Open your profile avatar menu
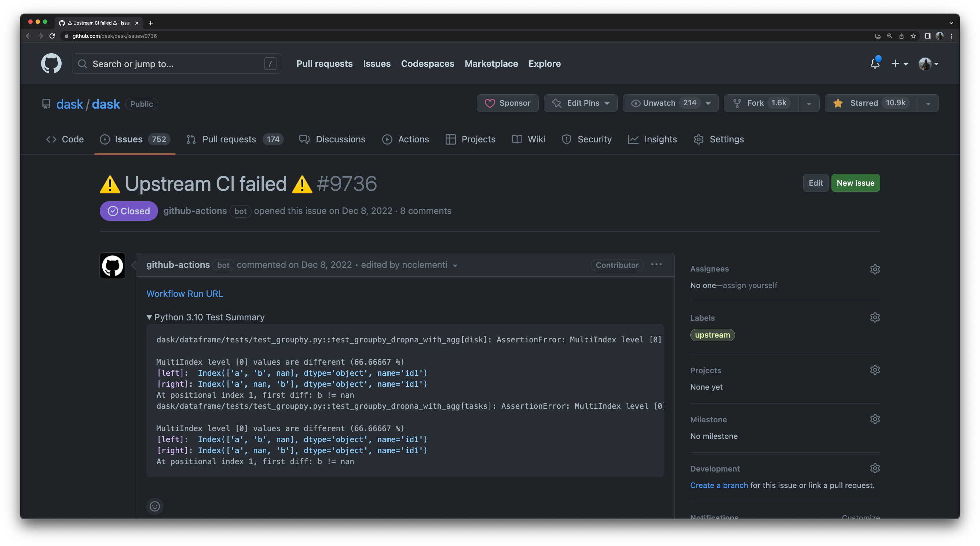This screenshot has height=546, width=980. [926, 64]
